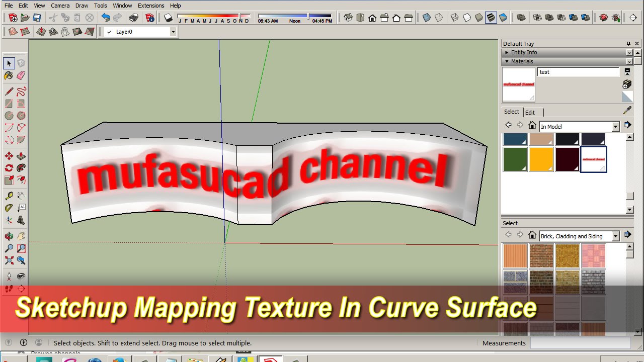Activate the Line pencil tool

pyautogui.click(x=9, y=92)
